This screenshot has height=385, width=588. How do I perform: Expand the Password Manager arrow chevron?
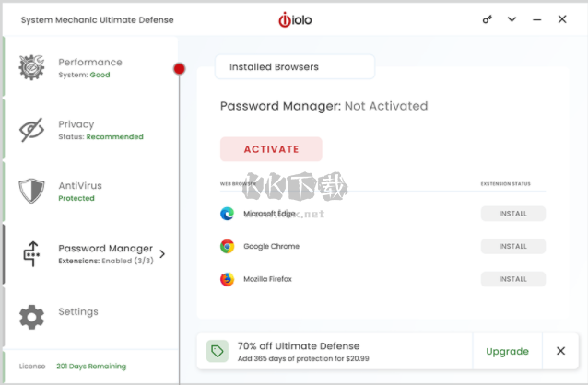click(x=162, y=254)
